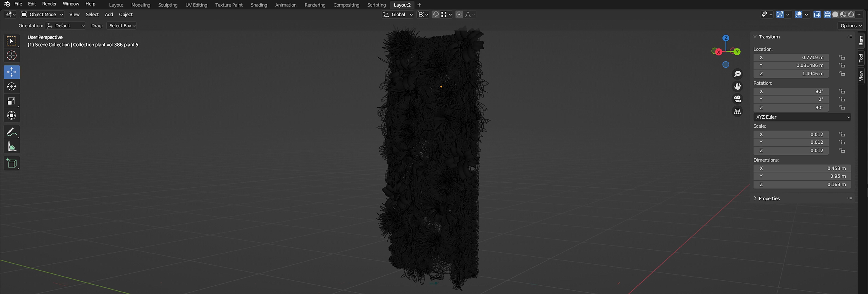Select the Transform tool
Image resolution: width=868 pixels, height=294 pixels.
[11, 115]
